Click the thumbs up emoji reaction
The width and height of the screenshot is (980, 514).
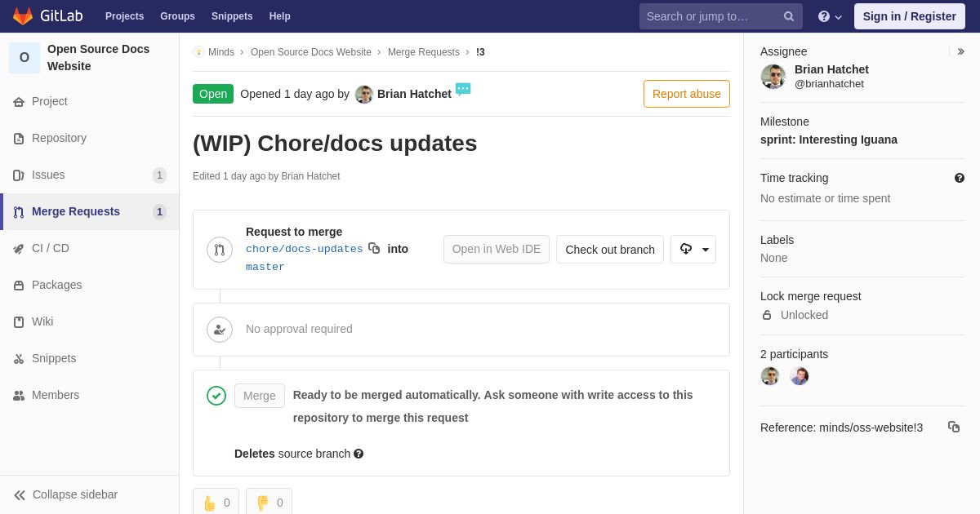216,503
